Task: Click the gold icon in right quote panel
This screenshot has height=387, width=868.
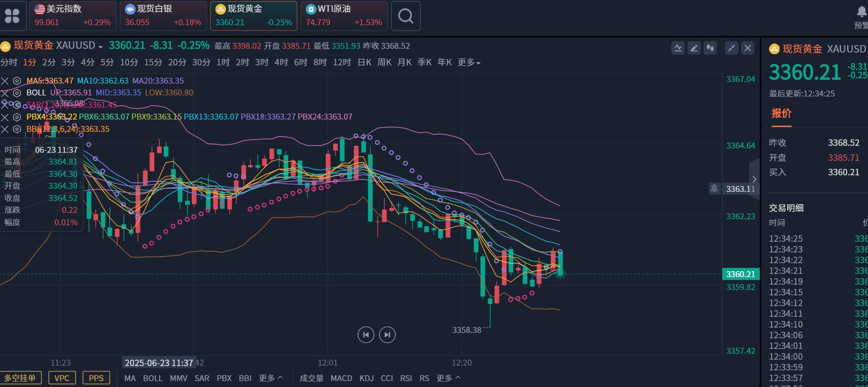Action: click(774, 49)
